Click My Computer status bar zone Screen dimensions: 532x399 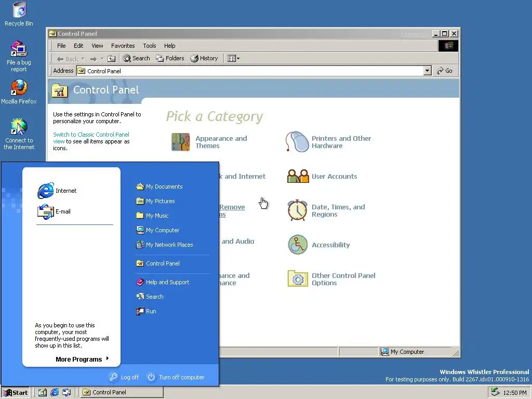[x=415, y=352]
